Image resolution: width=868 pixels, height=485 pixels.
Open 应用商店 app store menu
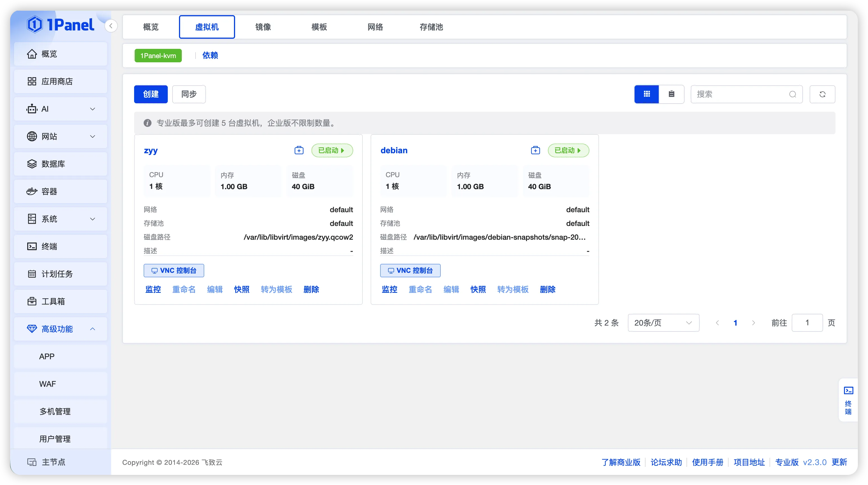tap(61, 82)
